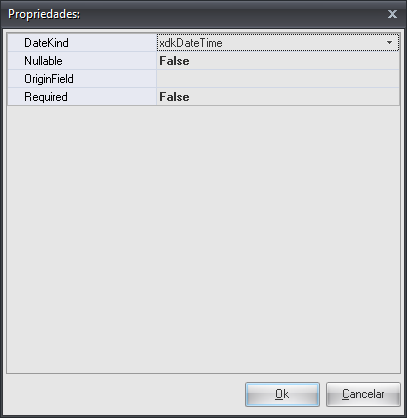Select the Nullable property name

pos(43,61)
